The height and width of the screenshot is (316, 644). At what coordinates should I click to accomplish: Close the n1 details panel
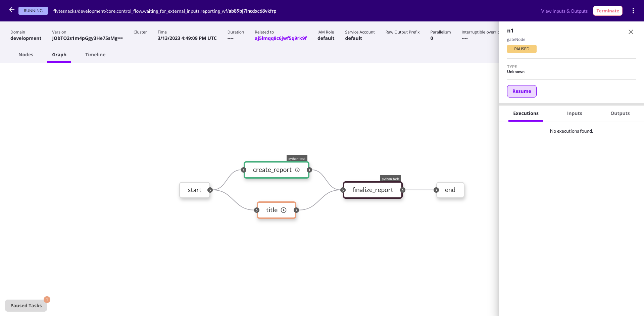coord(631,32)
